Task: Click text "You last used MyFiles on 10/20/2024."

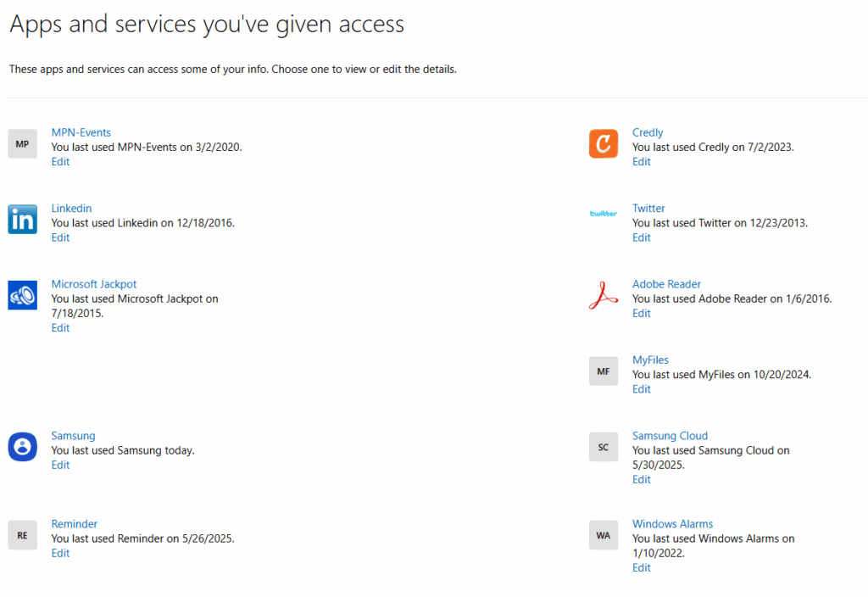Action: point(722,375)
